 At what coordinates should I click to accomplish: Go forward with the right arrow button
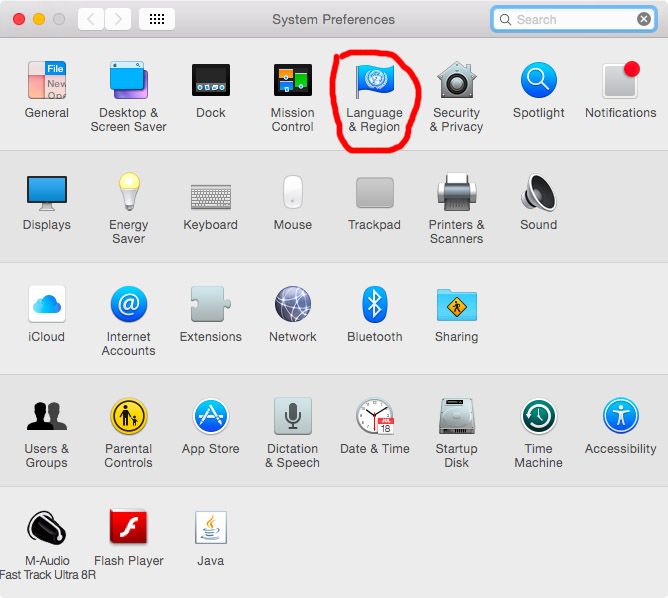[118, 19]
